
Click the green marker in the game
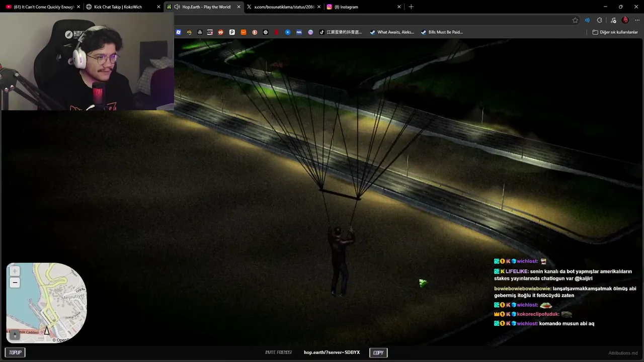click(x=423, y=283)
